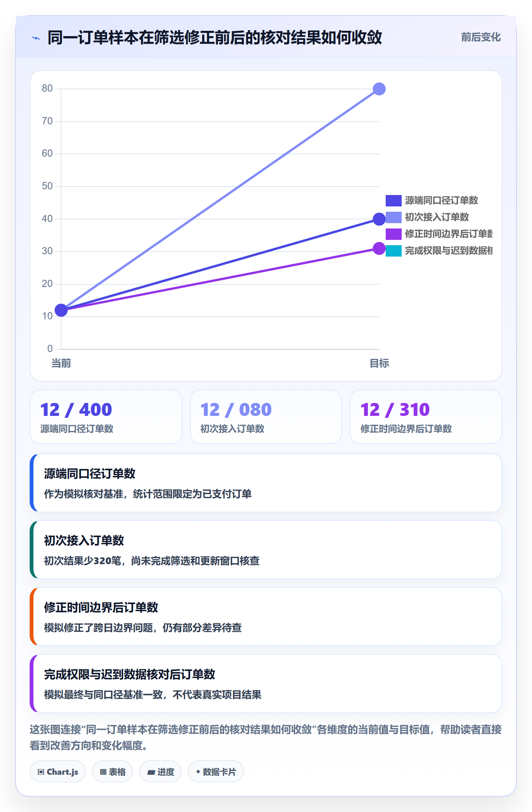Click text 作为模拟核对基准

(84, 494)
